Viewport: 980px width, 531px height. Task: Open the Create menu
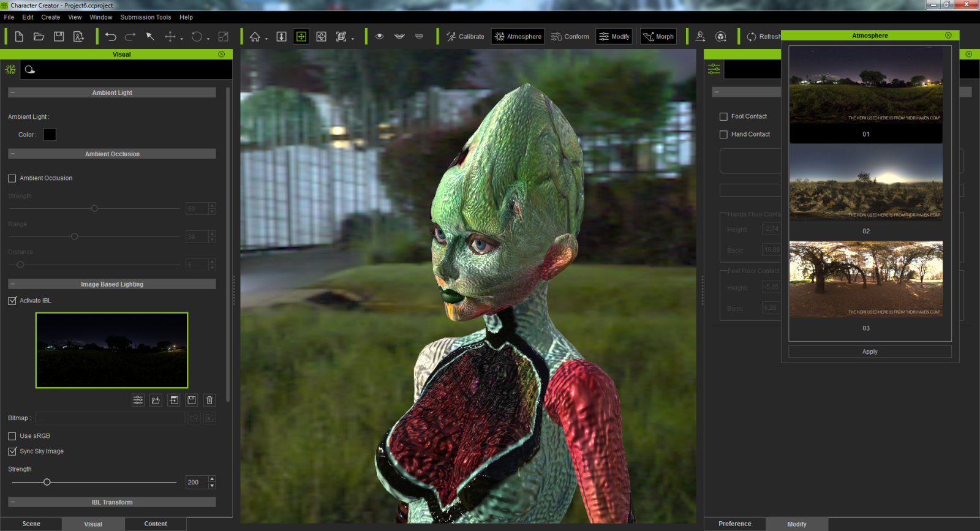51,17
